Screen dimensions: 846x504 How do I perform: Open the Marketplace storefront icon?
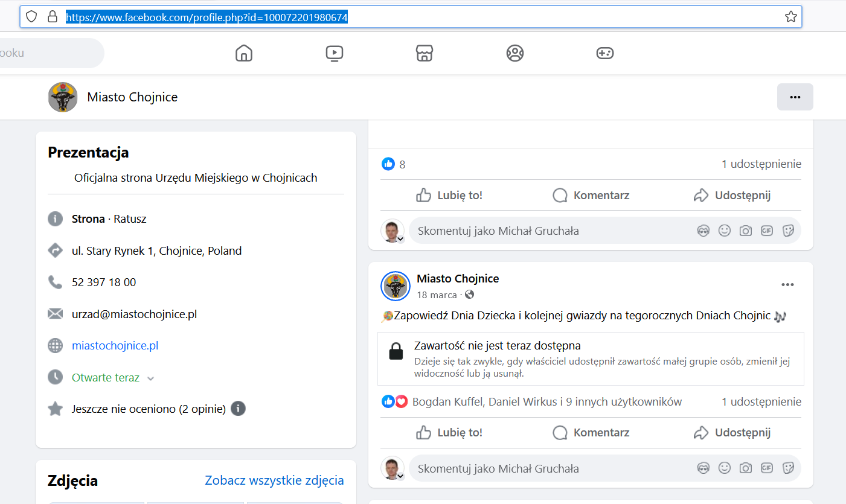tap(425, 53)
